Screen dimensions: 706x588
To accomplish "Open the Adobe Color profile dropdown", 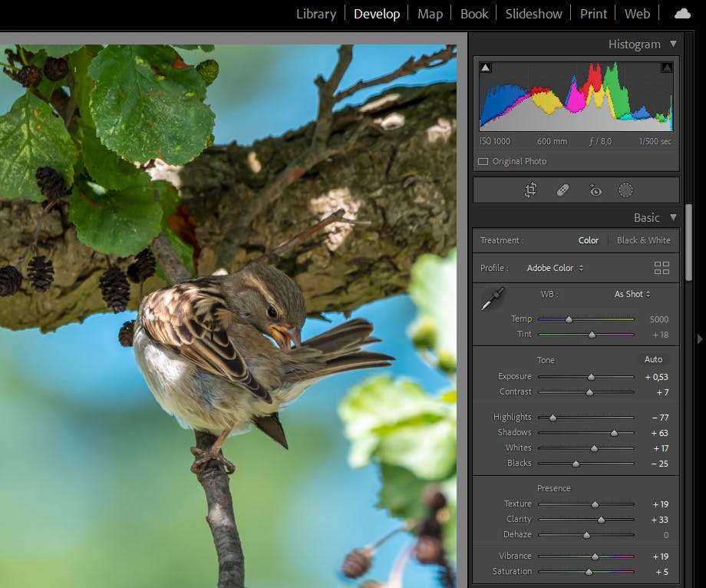I will pos(555,268).
